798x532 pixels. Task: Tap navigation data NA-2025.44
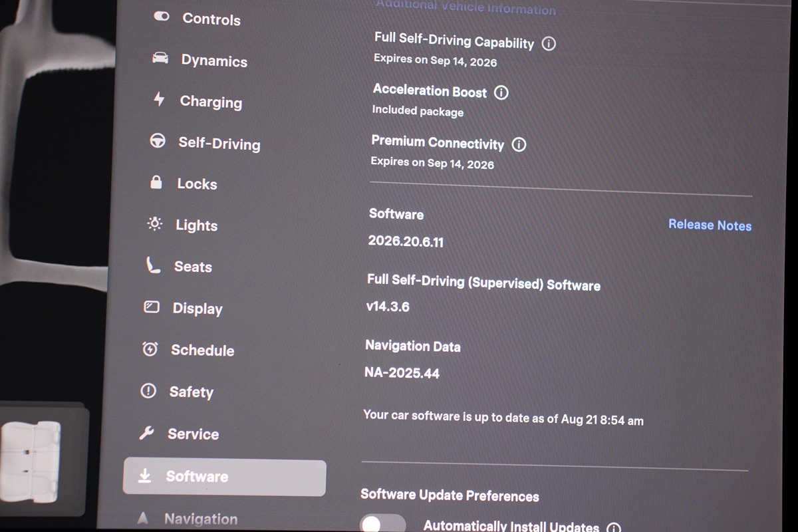[x=402, y=372]
